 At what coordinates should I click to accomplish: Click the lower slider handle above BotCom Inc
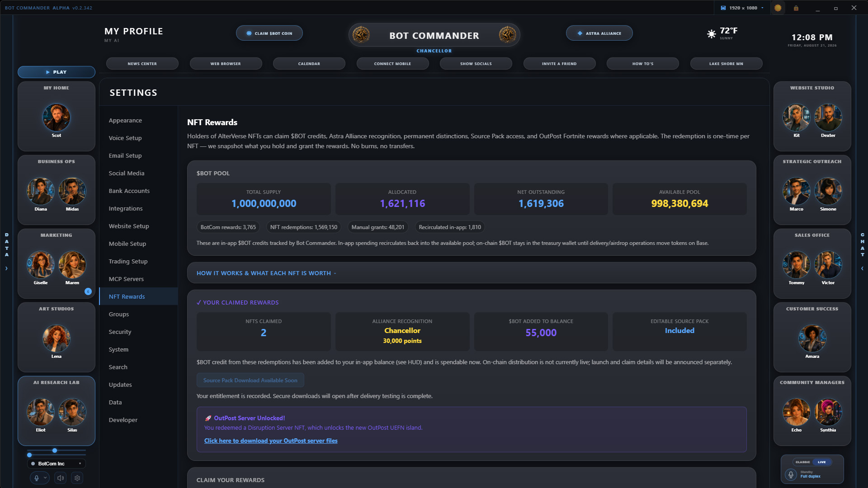pyautogui.click(x=29, y=455)
